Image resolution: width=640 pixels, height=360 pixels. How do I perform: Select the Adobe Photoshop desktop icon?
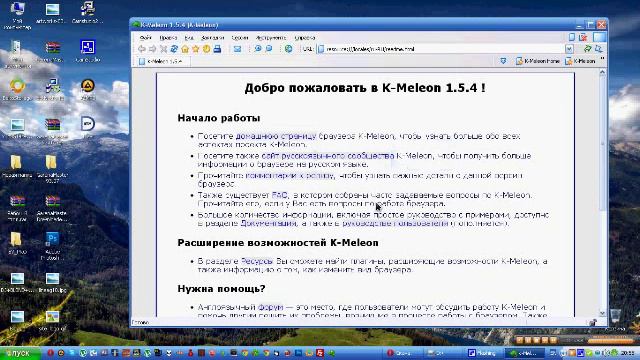click(x=53, y=246)
